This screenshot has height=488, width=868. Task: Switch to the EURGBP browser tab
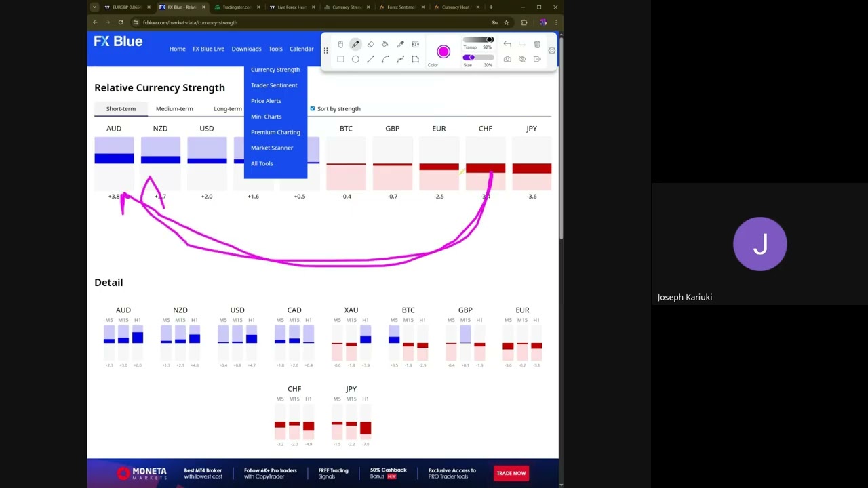(x=126, y=7)
